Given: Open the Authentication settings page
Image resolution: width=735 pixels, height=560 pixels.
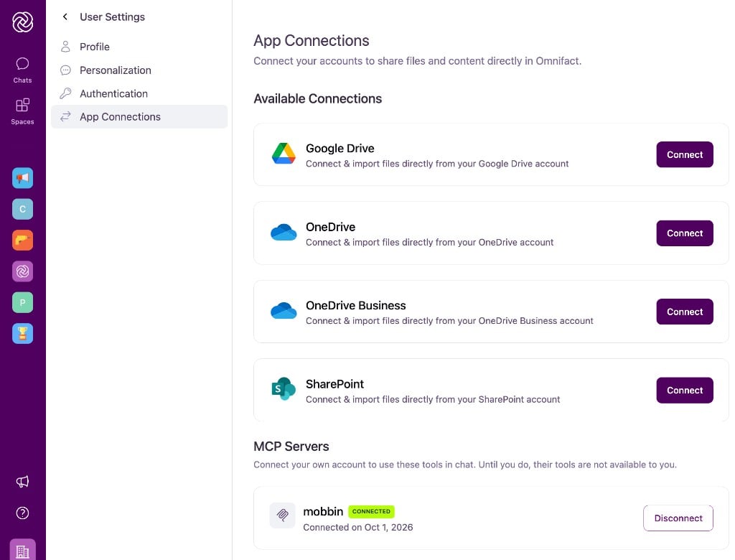Looking at the screenshot, I should [x=139, y=93].
